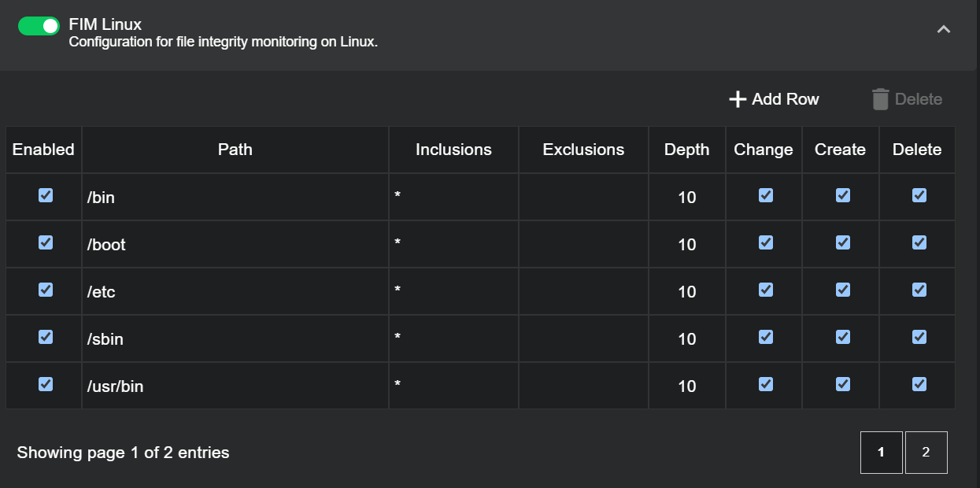Image resolution: width=980 pixels, height=488 pixels.
Task: Click the Depth column header
Action: [x=686, y=150]
